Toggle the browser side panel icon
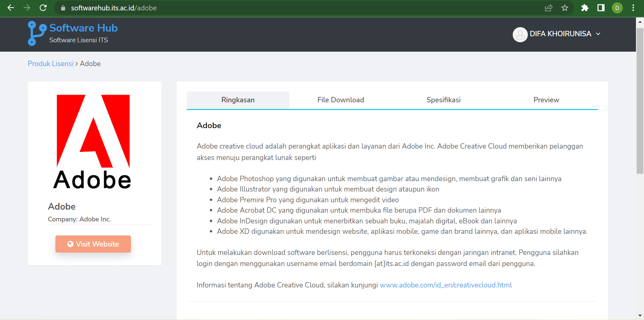This screenshot has width=644, height=320. coord(601,8)
